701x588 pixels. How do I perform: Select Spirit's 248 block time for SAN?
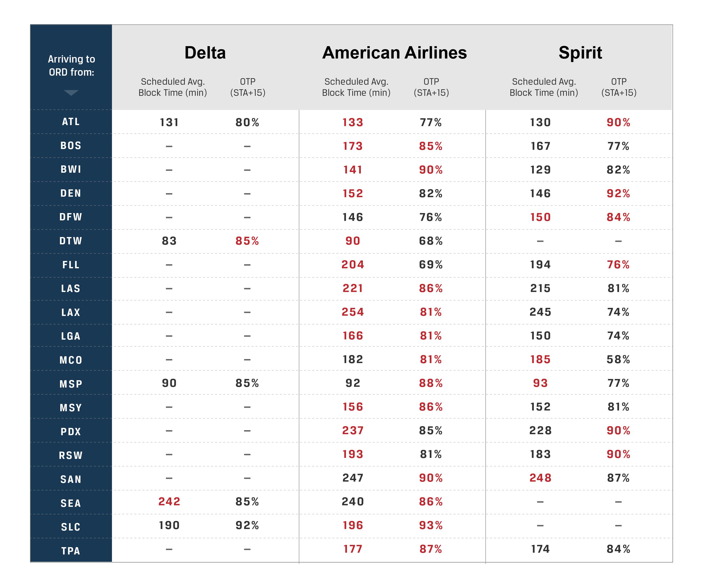[540, 478]
